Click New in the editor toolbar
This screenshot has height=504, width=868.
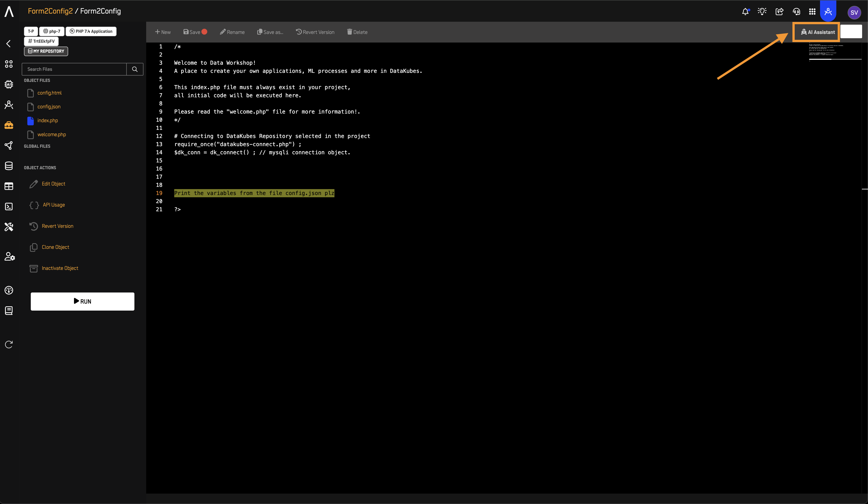pyautogui.click(x=162, y=32)
